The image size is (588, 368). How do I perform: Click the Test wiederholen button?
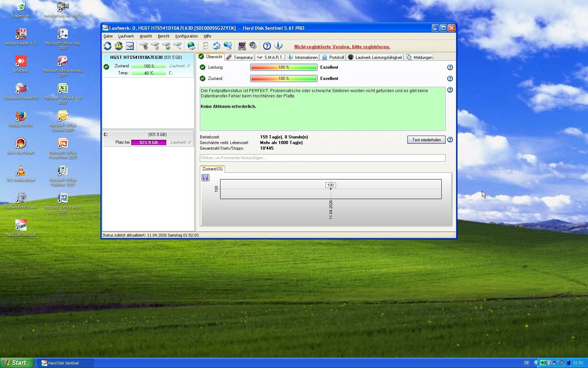(426, 139)
